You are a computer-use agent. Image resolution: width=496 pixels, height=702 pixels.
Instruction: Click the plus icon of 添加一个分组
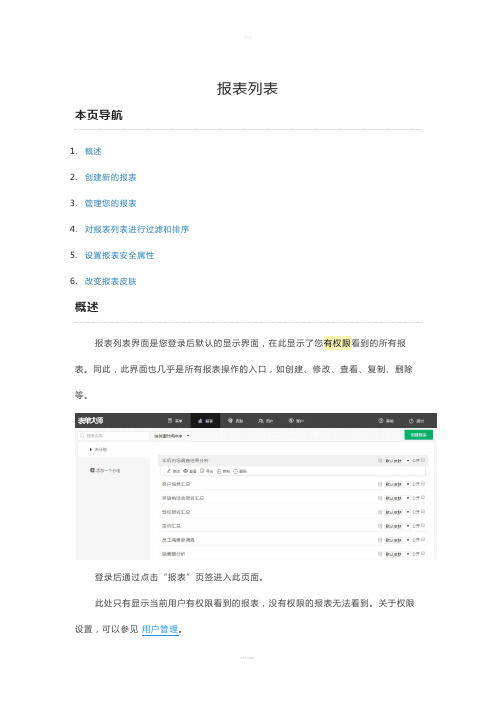pyautogui.click(x=92, y=470)
